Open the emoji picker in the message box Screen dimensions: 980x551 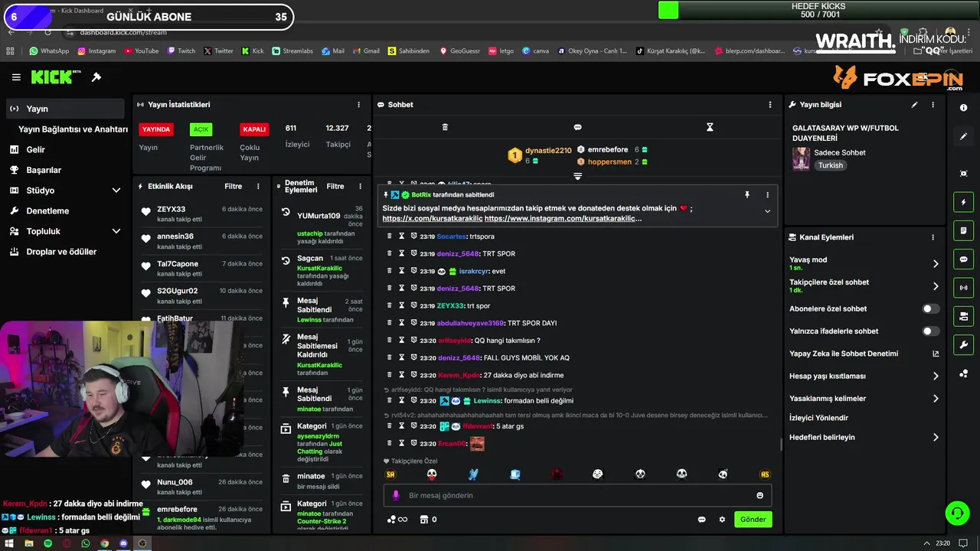[x=759, y=495]
